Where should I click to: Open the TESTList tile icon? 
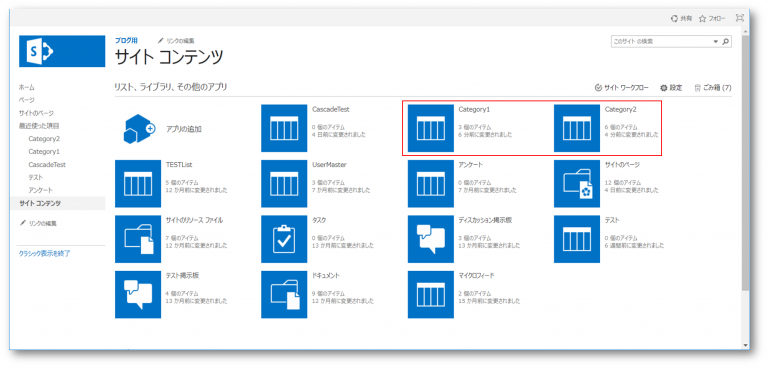click(138, 184)
